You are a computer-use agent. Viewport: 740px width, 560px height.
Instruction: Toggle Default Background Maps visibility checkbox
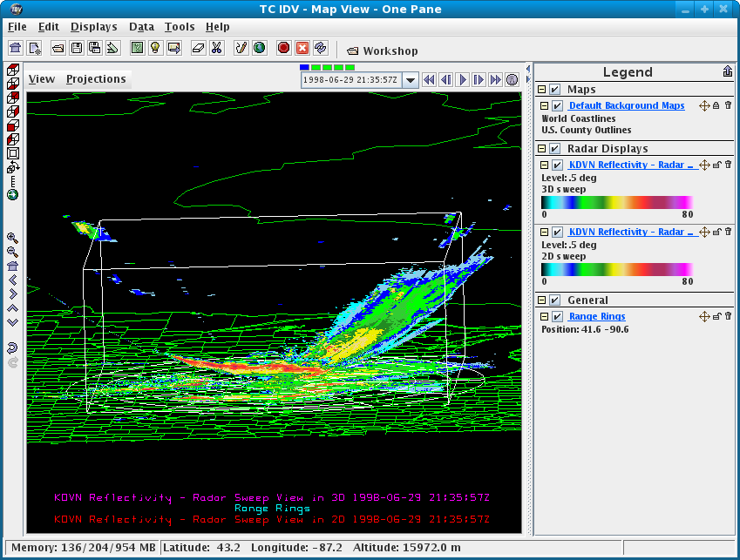(x=557, y=106)
